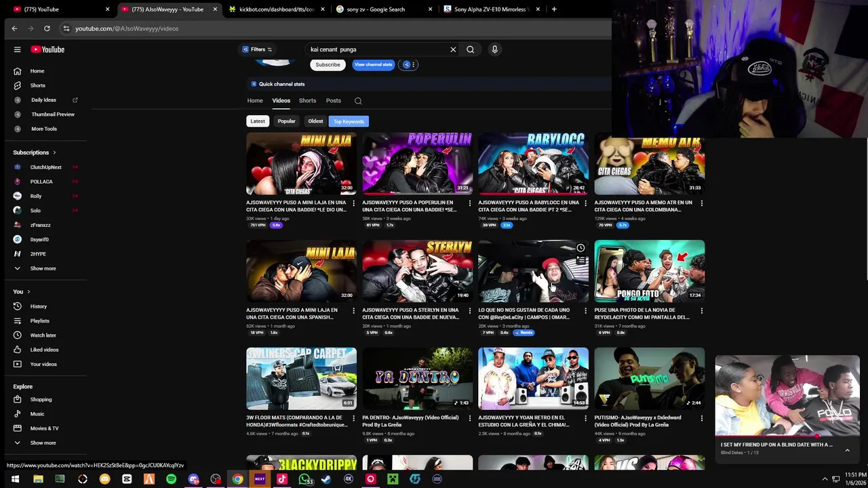
Task: Click the Chrome address bar URL
Action: (127, 28)
